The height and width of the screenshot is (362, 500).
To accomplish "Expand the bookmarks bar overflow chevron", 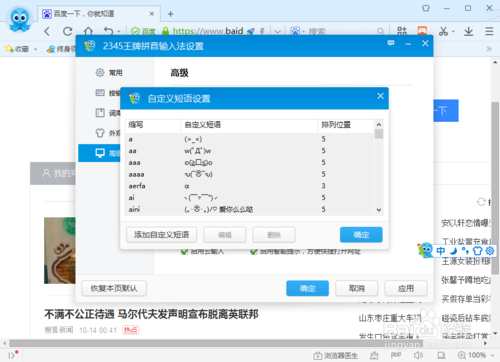I will (x=489, y=49).
